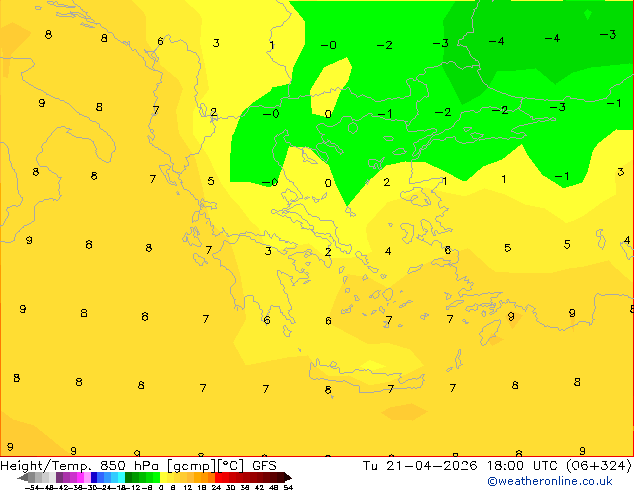The height and width of the screenshot is (490, 634).
Task: Click the dark purple swatch in the legend
Action: click(59, 477)
